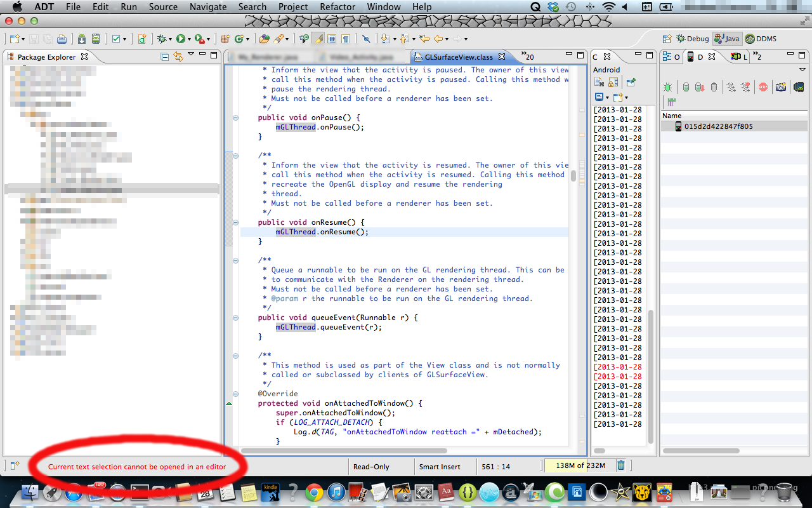The image size is (812, 508).
Task: Click the Update Heap icon in Devices
Action: pyautogui.click(x=686, y=87)
